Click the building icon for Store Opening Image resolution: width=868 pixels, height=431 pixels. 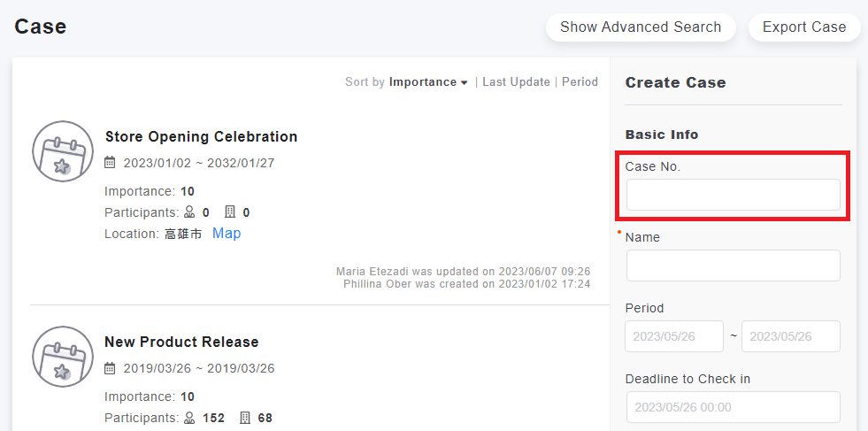[230, 212]
